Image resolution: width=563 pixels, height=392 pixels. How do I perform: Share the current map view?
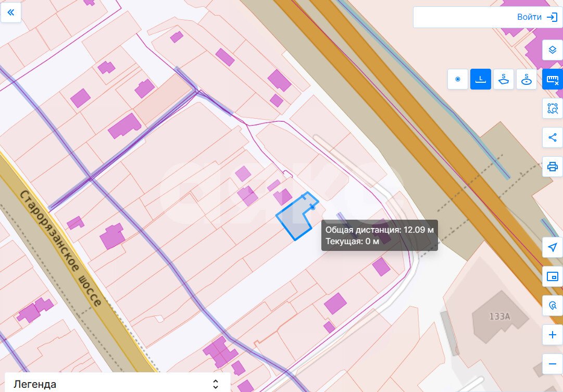[552, 137]
